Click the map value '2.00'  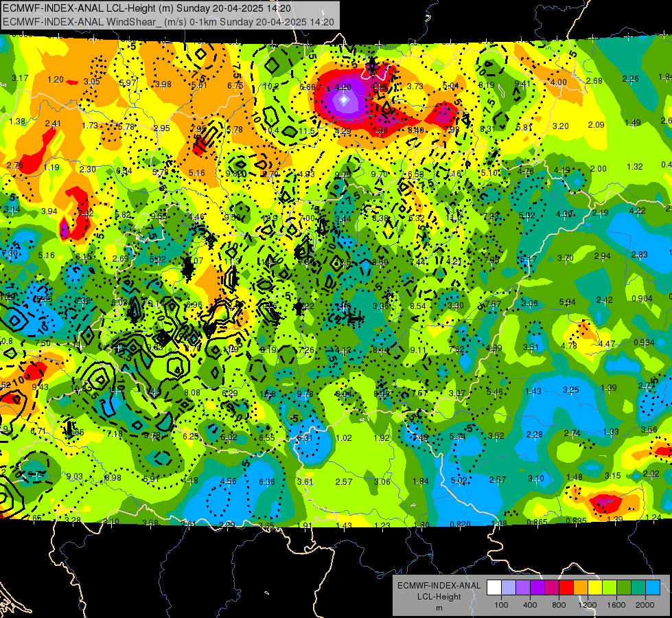click(x=599, y=169)
